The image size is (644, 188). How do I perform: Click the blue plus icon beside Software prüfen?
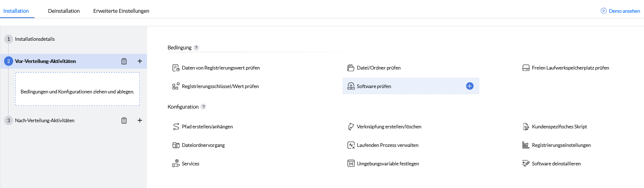tap(470, 86)
